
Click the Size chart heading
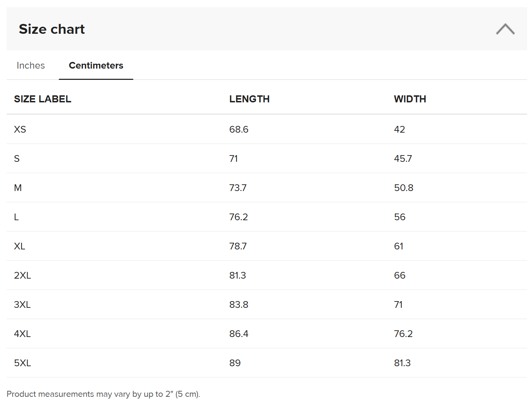[x=52, y=29]
